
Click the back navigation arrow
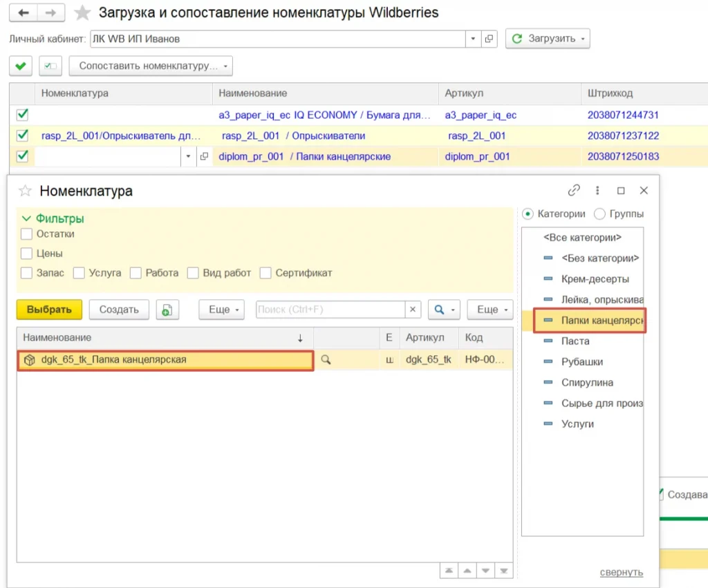[24, 13]
